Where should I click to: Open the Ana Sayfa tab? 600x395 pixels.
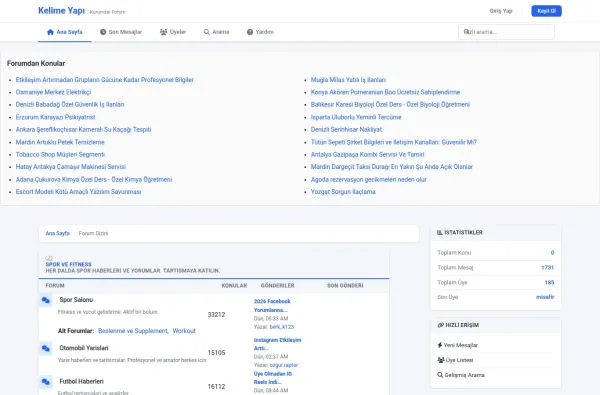tap(65, 32)
